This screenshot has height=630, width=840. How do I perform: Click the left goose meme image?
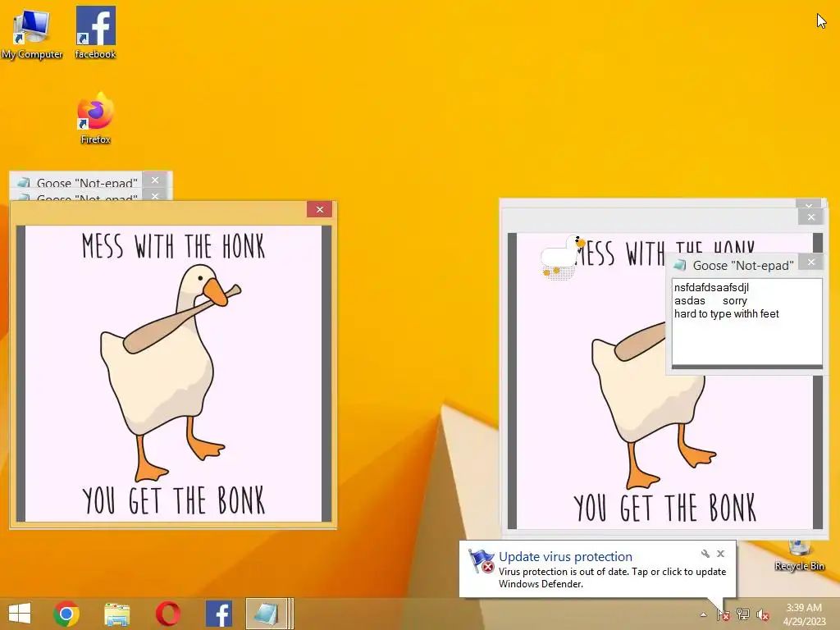point(174,373)
